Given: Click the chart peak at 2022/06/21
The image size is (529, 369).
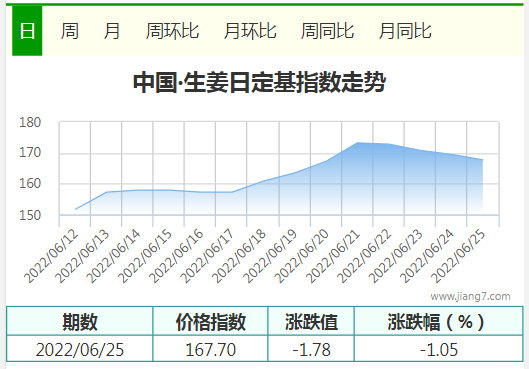Looking at the screenshot, I should pyautogui.click(x=358, y=143).
